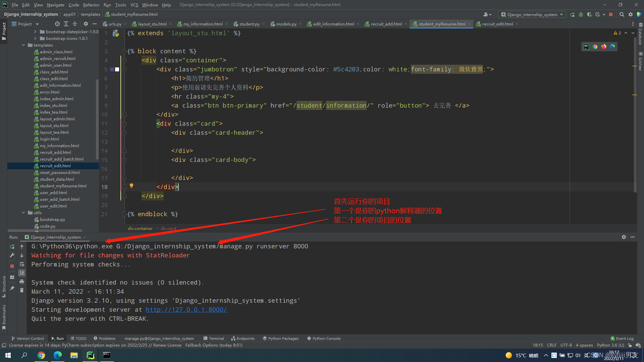
Task: Open the run configuration dropdown
Action: point(532,14)
